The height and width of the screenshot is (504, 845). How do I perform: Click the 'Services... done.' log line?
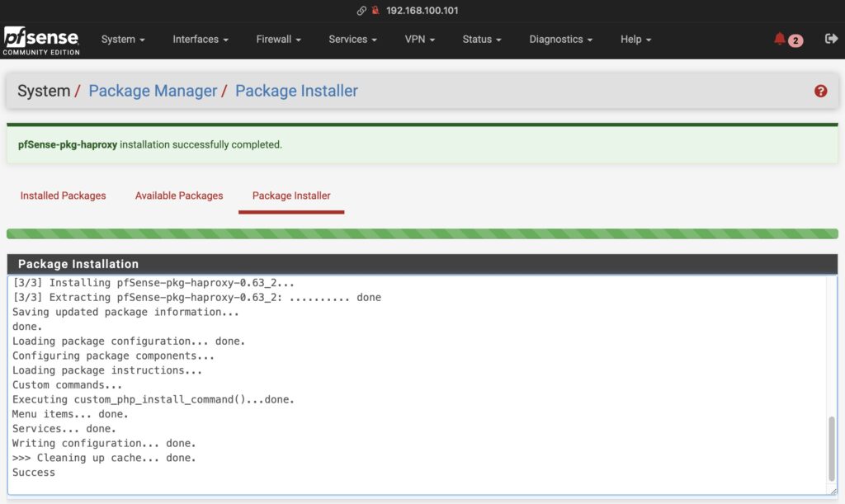[x=64, y=429]
